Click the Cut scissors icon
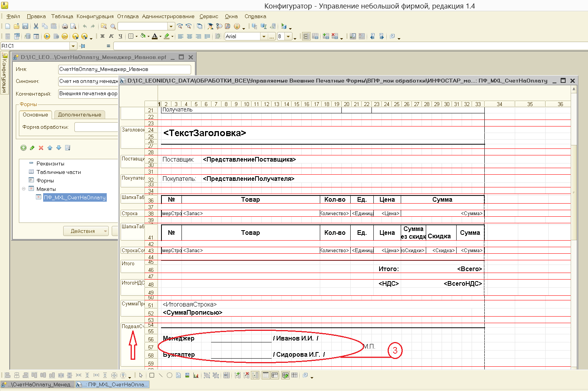The height and width of the screenshot is (391, 588). (x=36, y=26)
